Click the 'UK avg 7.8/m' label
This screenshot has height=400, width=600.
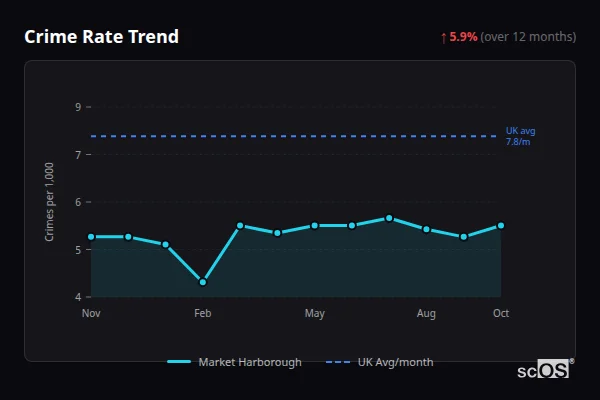tap(520, 136)
